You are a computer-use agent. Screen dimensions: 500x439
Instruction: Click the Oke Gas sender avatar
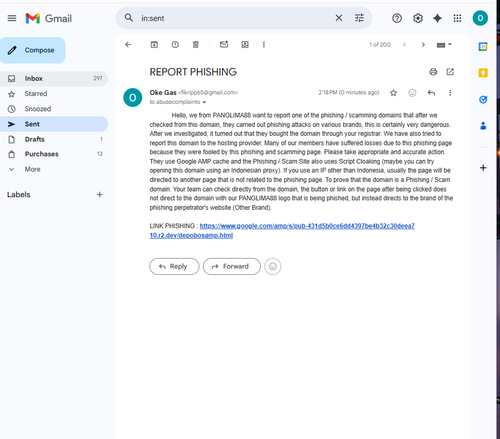pyautogui.click(x=133, y=98)
